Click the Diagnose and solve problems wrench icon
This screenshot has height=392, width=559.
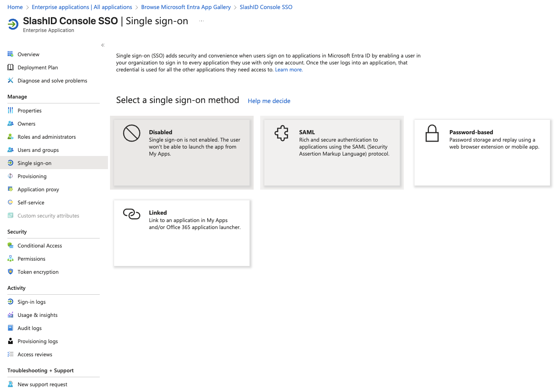click(x=10, y=80)
